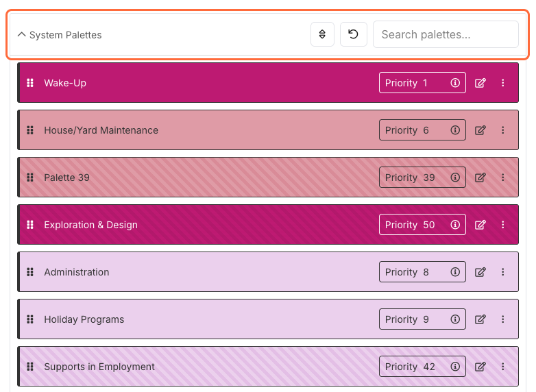Grab the drag handle on Palette 39
Screen dimensions: 536x392
coord(30,177)
